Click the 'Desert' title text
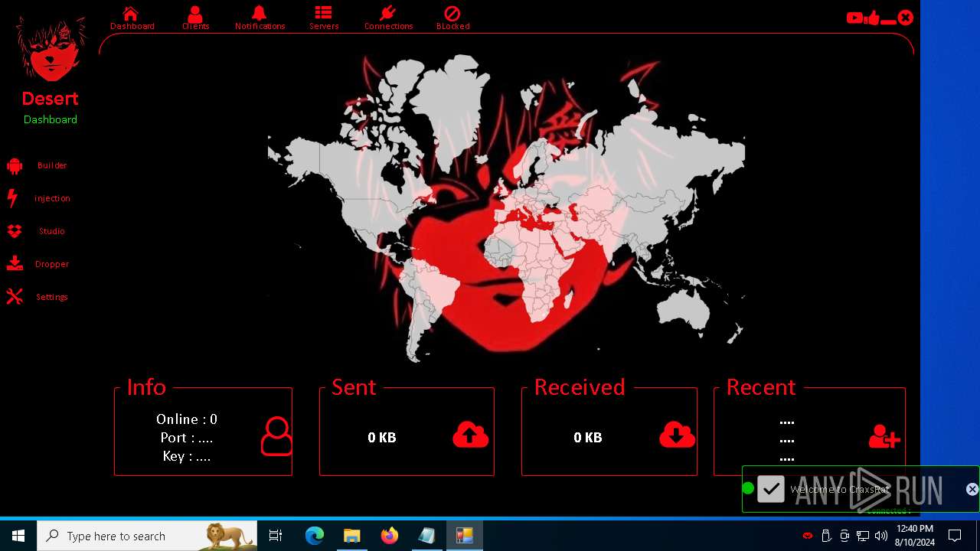Viewport: 980px width, 551px height. [x=51, y=99]
